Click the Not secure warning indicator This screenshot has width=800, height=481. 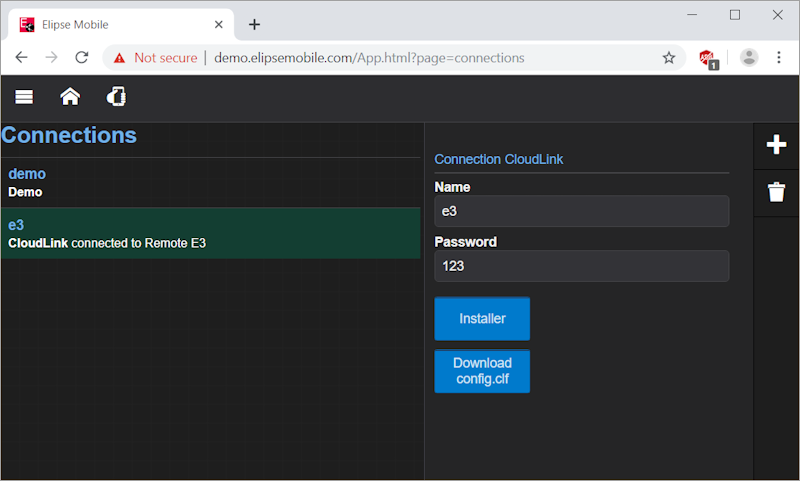coord(155,58)
